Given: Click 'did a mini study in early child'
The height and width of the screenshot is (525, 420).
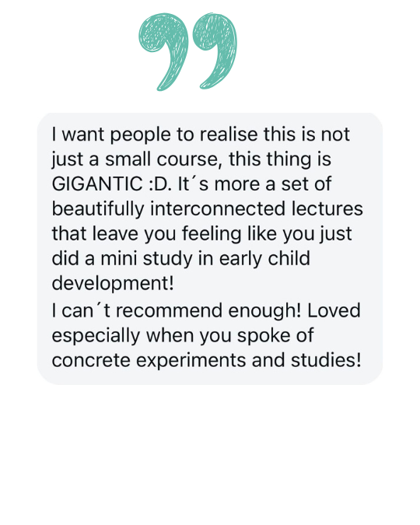Looking at the screenshot, I should click(181, 258).
